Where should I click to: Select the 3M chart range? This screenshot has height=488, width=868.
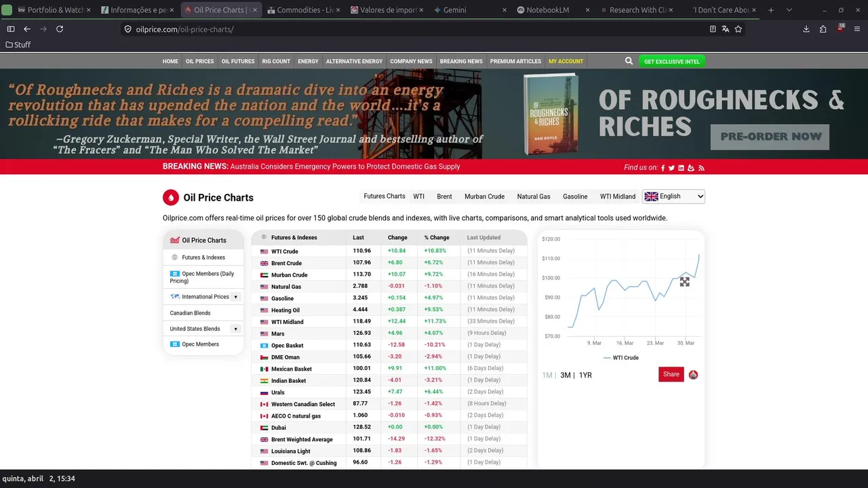tap(566, 375)
